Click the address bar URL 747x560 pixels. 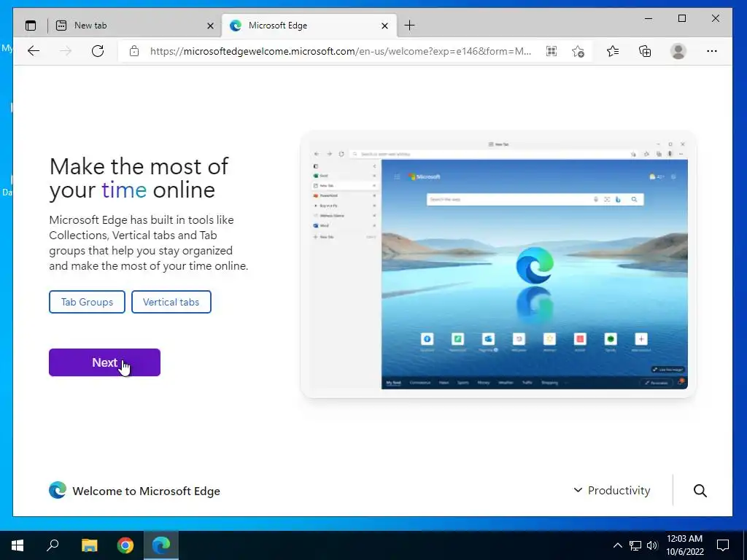341,51
